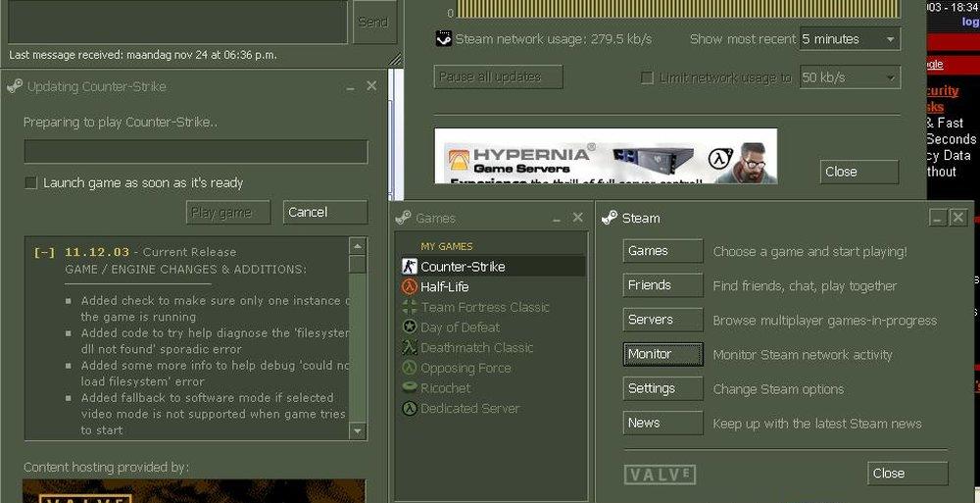Click 'Content hosting provided by:' label

pos(106,468)
